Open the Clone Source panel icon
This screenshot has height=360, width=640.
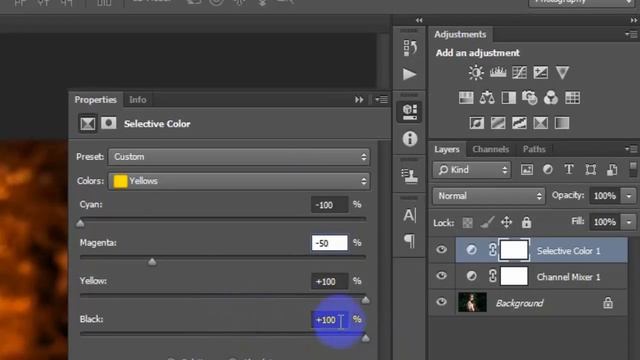coord(409,176)
